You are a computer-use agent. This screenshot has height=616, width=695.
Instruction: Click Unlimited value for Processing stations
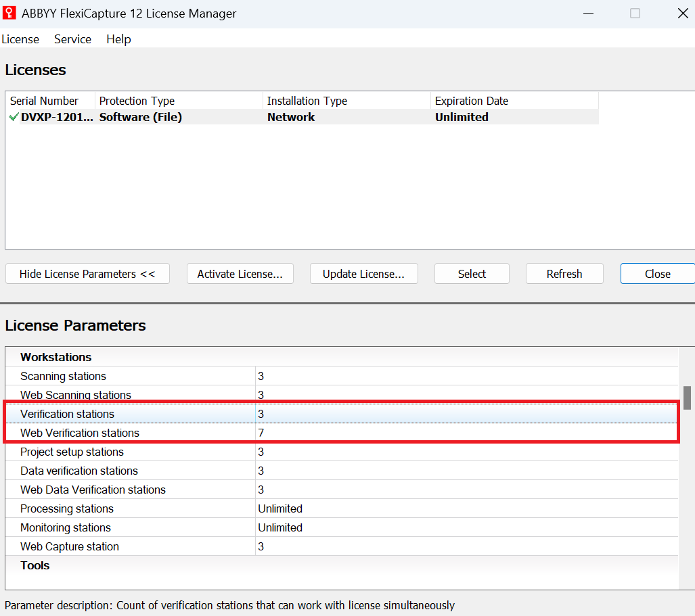click(280, 508)
